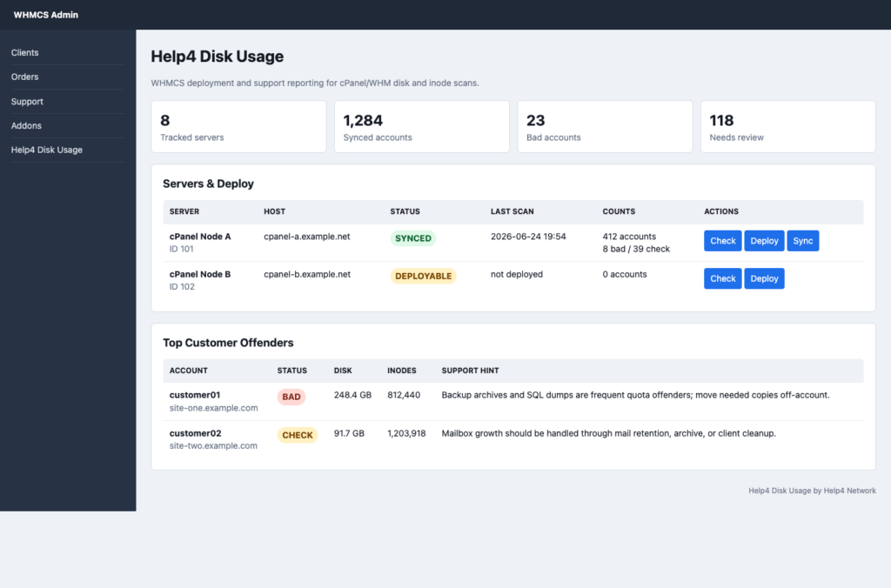891x588 pixels.
Task: Click Deploy for cPanel Node A
Action: tap(764, 241)
